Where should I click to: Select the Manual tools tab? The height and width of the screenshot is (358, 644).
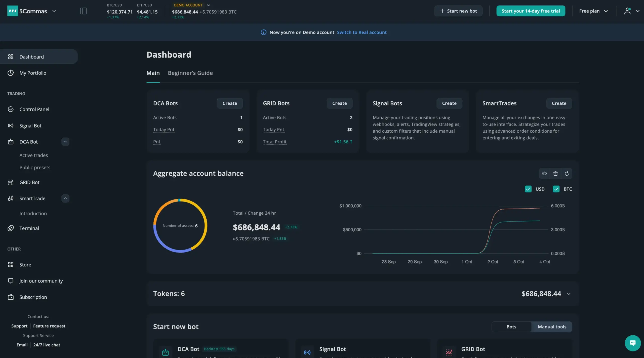click(552, 327)
